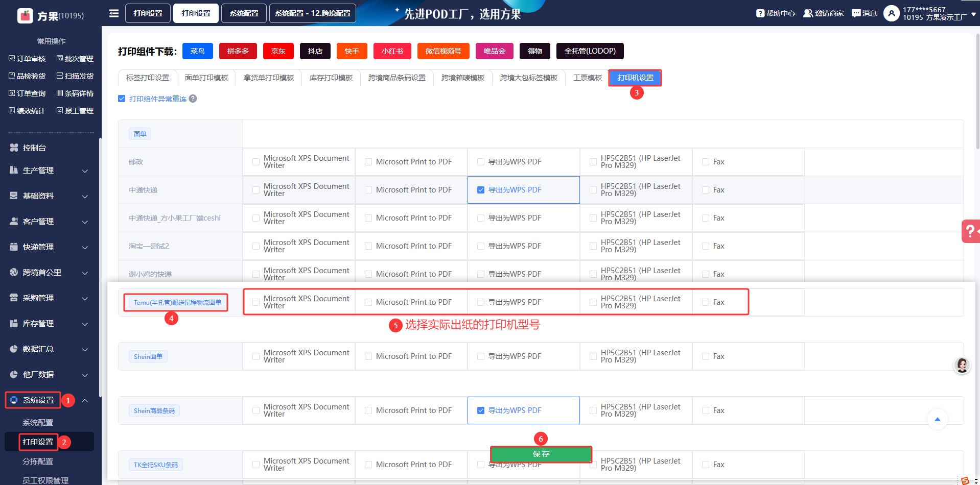Collapse 系统设置 menu arrow
Viewport: 980px width, 485px height.
tap(85, 400)
